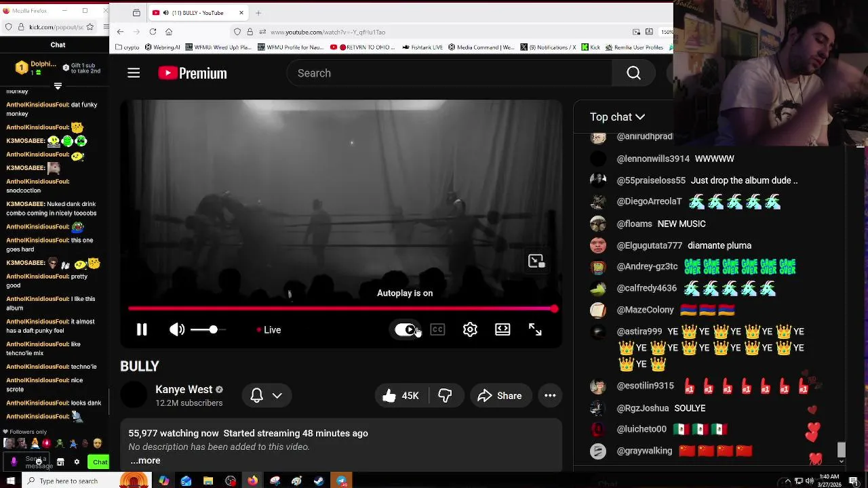Reload the YouTube page
This screenshot has height=488, width=868.
click(x=153, y=32)
